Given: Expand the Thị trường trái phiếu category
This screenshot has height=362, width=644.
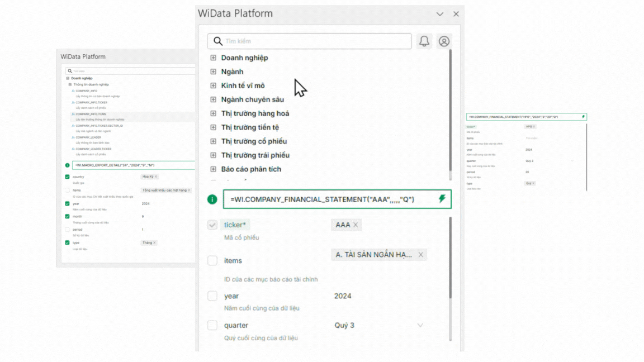Looking at the screenshot, I should [213, 155].
